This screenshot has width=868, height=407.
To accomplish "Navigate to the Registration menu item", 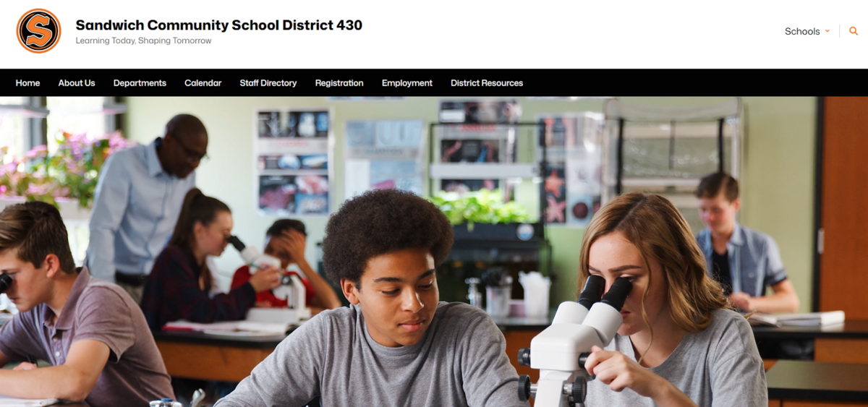I will [x=339, y=83].
